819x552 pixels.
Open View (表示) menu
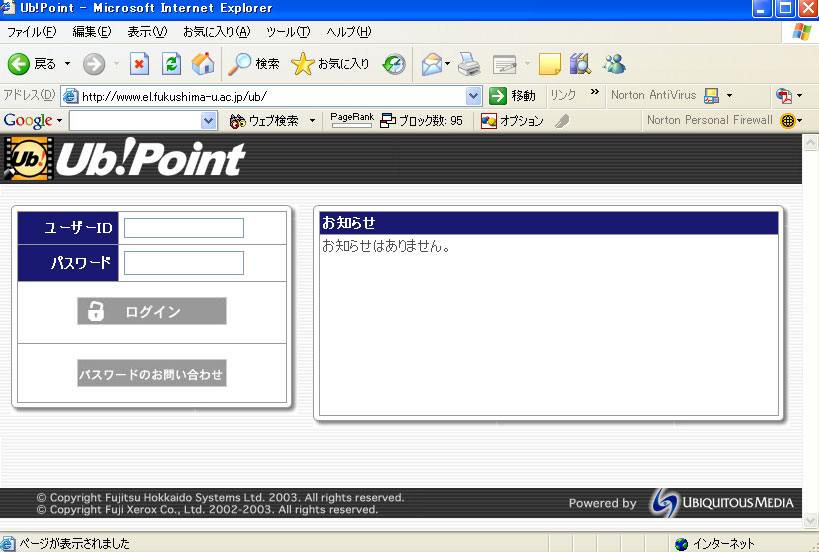click(x=147, y=32)
